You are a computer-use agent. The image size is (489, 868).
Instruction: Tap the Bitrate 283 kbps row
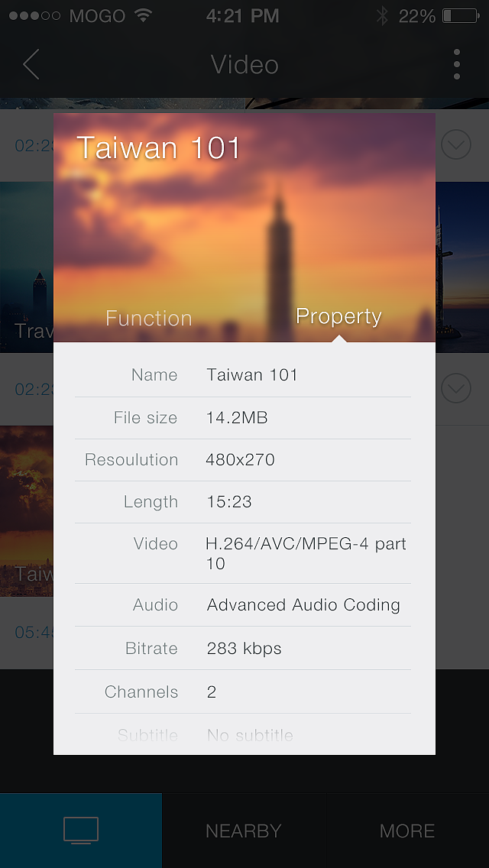pyautogui.click(x=243, y=649)
